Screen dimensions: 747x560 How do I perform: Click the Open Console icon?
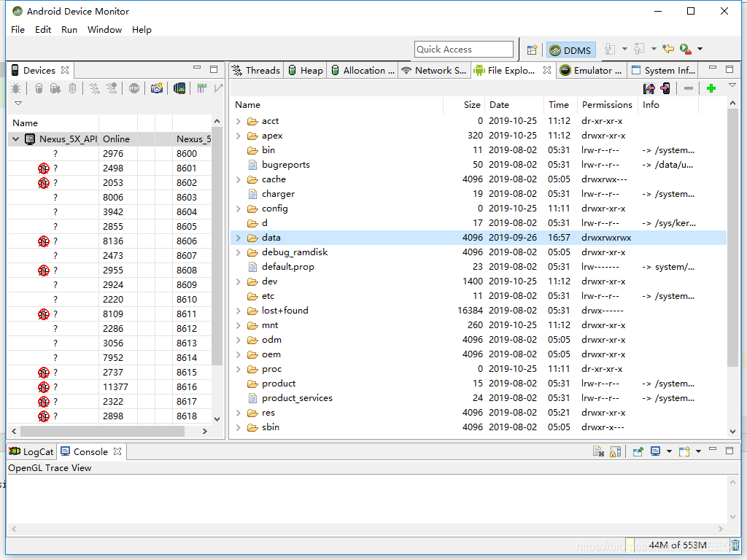(x=684, y=451)
